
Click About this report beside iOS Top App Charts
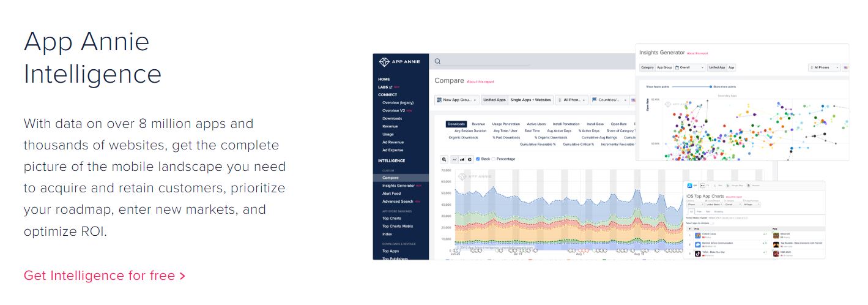click(x=733, y=197)
